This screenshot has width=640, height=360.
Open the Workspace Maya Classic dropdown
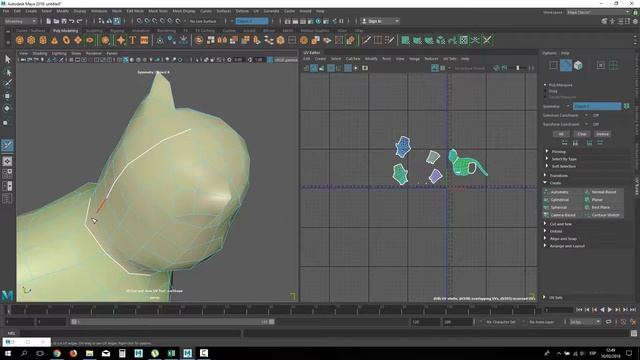[x=598, y=12]
